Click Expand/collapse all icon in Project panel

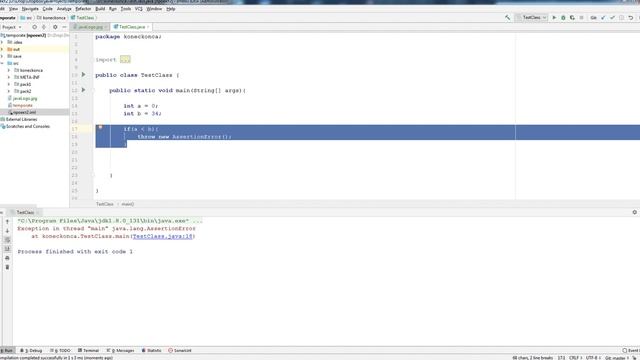point(44,27)
